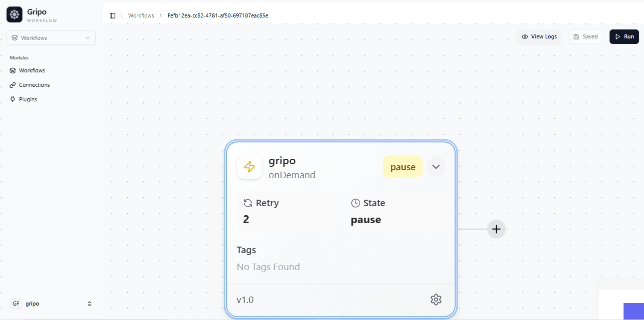Navigate to Plugins module
644x320 pixels.
pos(28,99)
